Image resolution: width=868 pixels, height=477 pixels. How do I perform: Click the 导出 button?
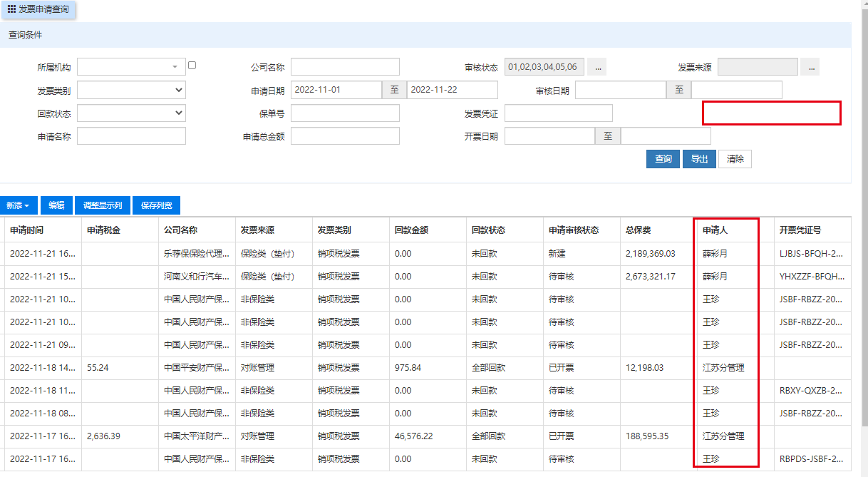click(x=699, y=159)
